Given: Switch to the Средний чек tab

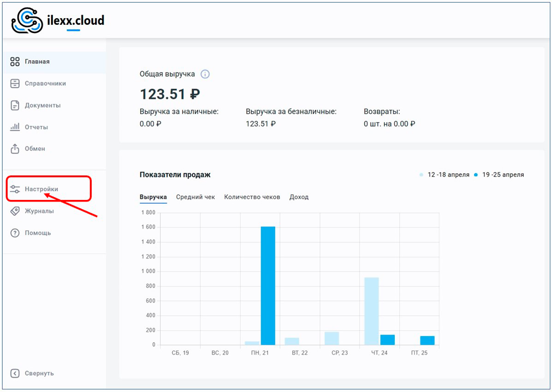Looking at the screenshot, I should (195, 197).
